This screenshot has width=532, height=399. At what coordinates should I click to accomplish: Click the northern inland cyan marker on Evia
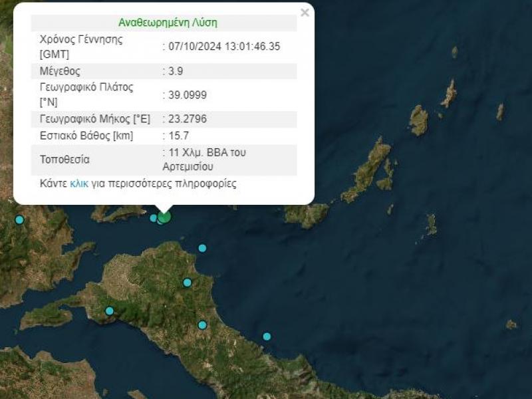[x=188, y=283]
